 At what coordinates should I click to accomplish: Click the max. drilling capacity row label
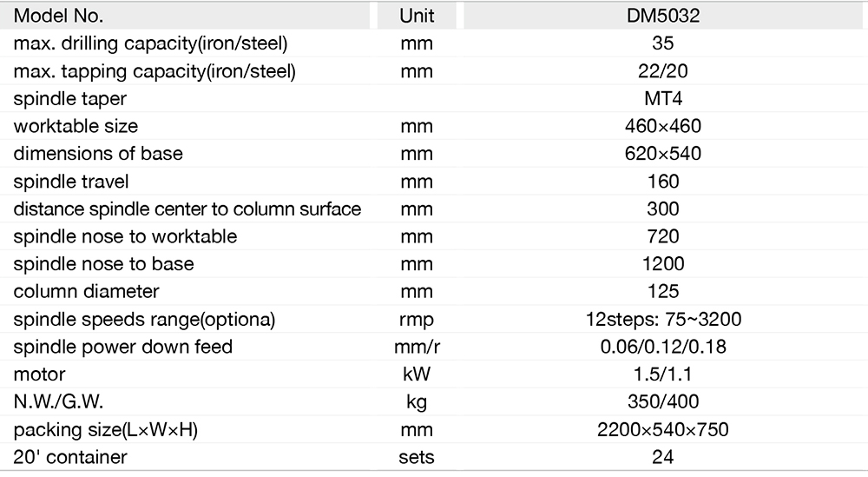coord(150,43)
